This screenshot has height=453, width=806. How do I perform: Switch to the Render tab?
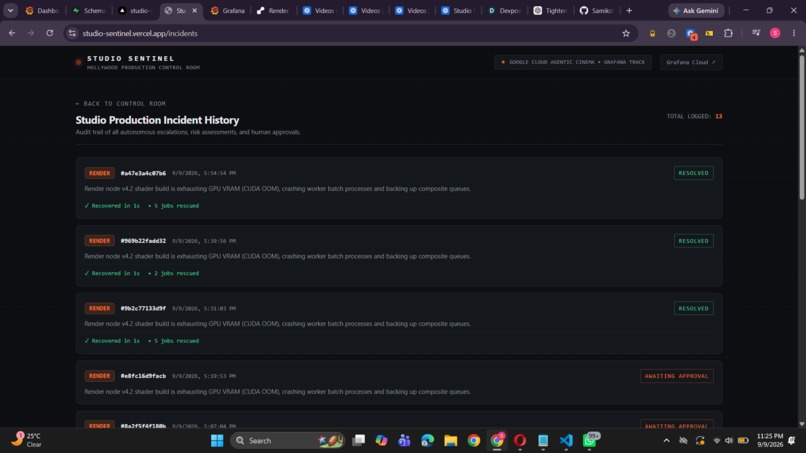[x=273, y=10]
